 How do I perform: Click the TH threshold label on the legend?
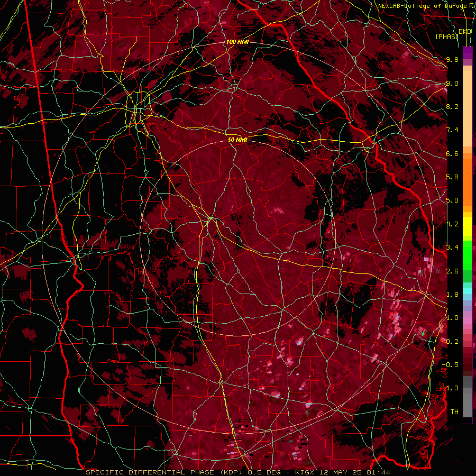pyautogui.click(x=454, y=412)
